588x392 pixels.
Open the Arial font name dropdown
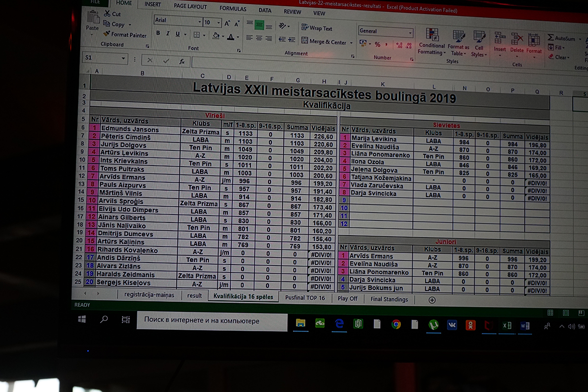click(x=199, y=22)
